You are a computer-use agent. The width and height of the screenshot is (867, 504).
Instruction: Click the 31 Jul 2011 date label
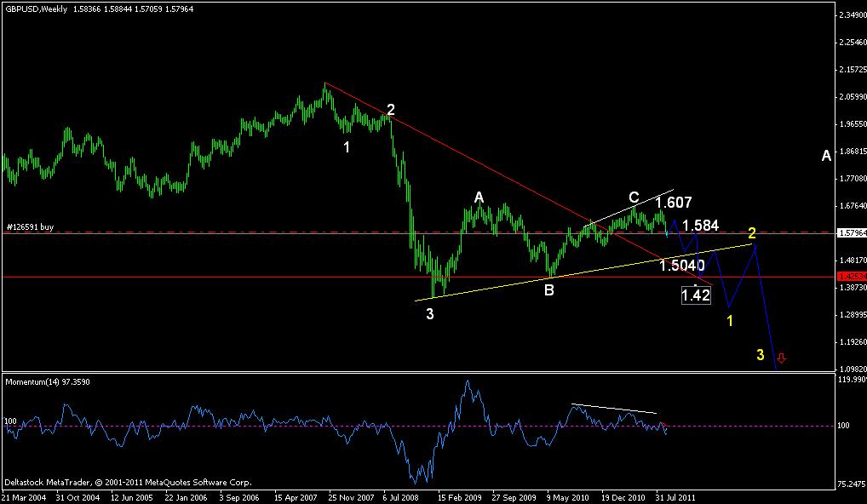(675, 497)
